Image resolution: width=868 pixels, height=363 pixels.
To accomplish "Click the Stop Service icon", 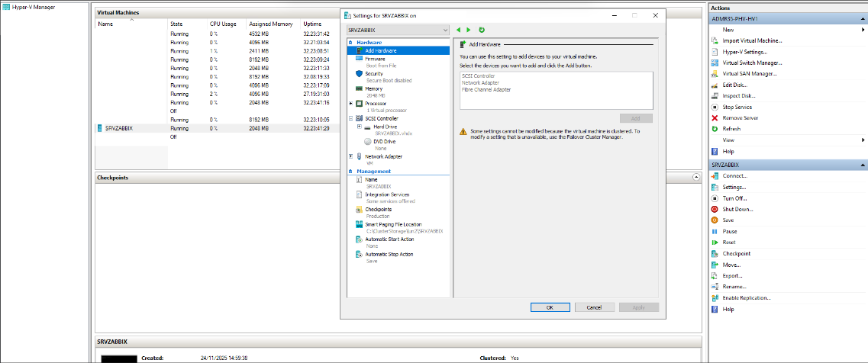I will pyautogui.click(x=714, y=107).
